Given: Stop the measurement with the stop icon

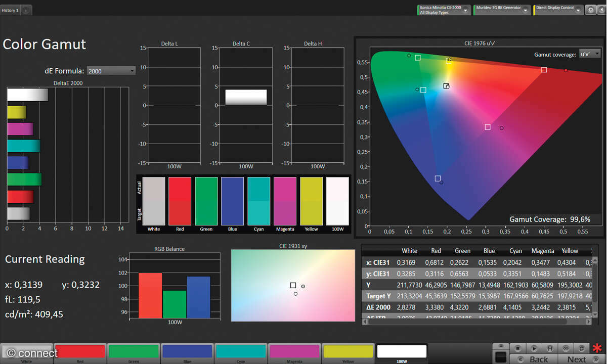Looking at the screenshot, I should coord(518,348).
